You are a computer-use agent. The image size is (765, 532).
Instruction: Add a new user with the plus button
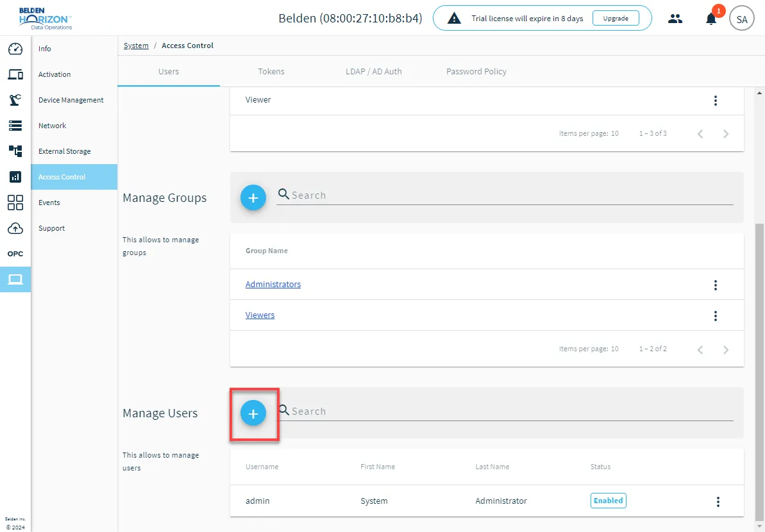(x=253, y=413)
